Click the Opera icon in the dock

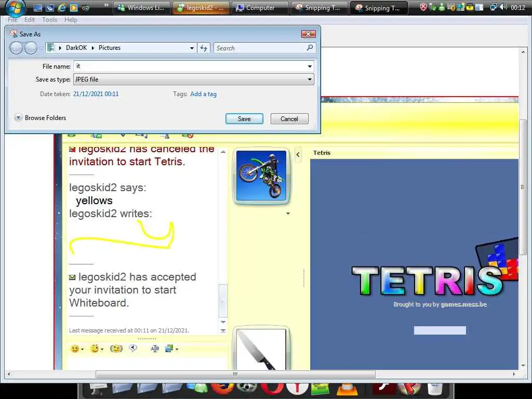click(x=272, y=390)
